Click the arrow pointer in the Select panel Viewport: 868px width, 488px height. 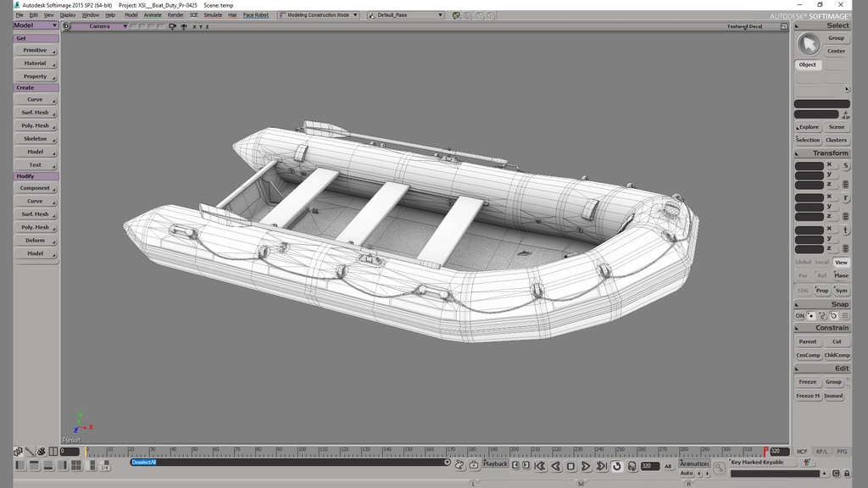point(808,43)
